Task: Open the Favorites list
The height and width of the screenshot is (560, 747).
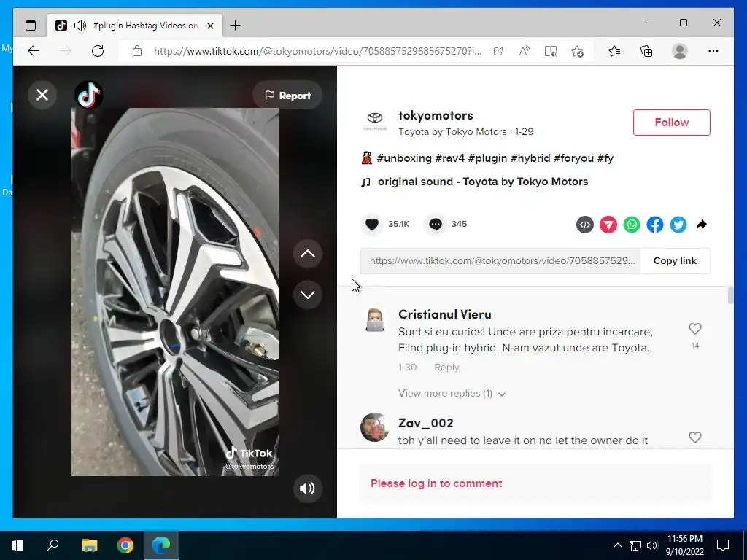Action: (614, 51)
